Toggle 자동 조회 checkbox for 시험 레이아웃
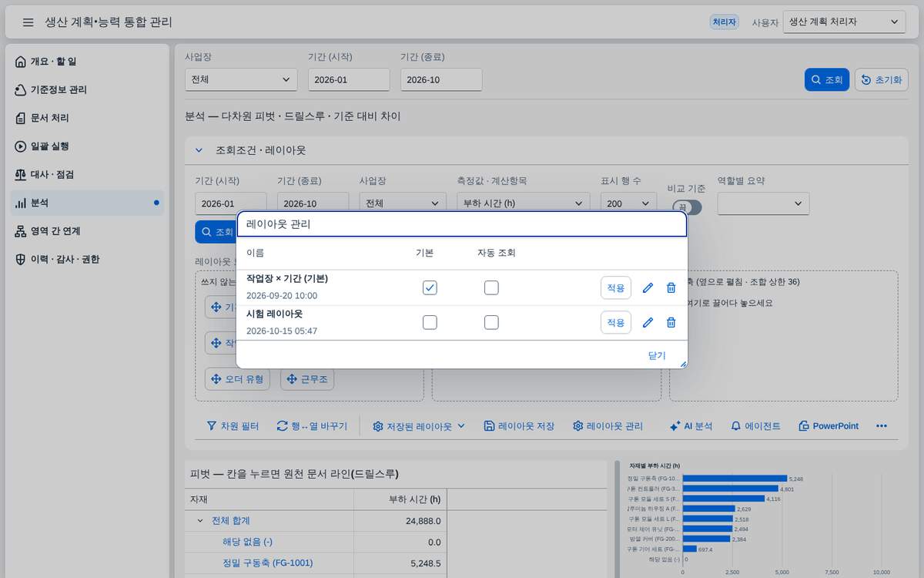 [491, 322]
